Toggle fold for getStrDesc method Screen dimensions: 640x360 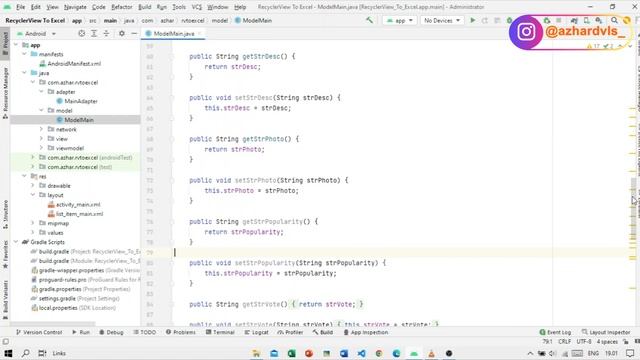pyautogui.click(x=172, y=57)
